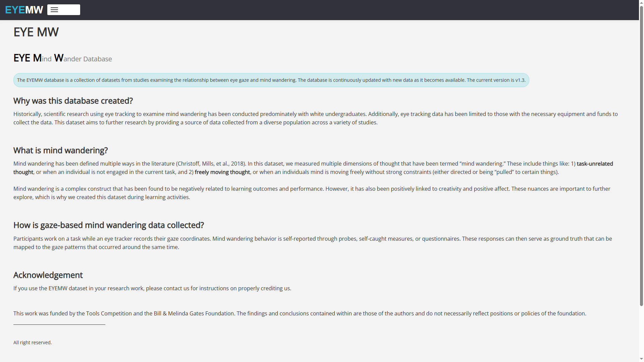Click the horizontal divider above the footer
644x362 pixels.
59,324
